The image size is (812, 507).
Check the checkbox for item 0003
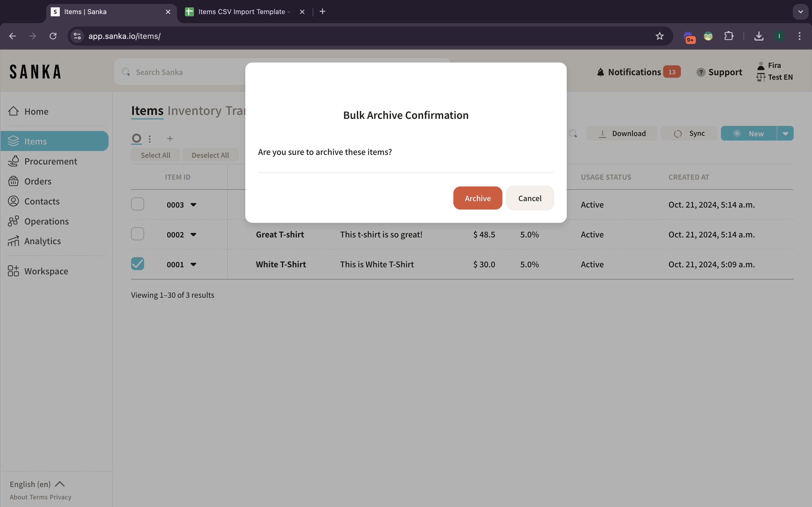tap(138, 204)
